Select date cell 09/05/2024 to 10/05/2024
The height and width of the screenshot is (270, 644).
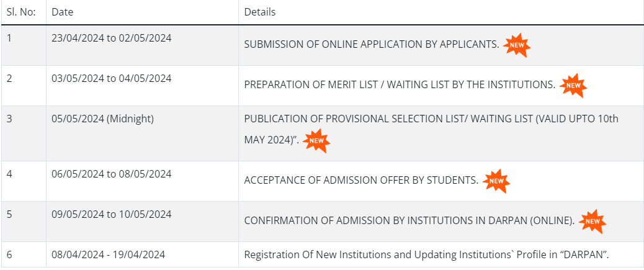(x=112, y=215)
